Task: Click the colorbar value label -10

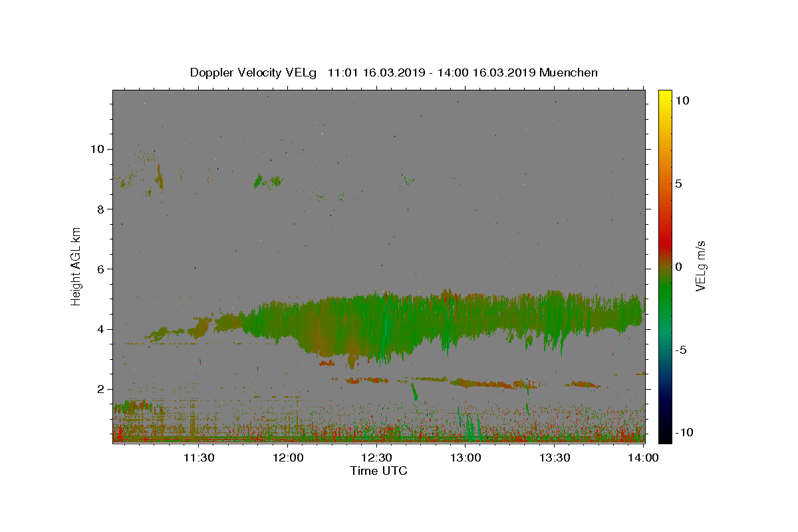Action: coord(683,433)
